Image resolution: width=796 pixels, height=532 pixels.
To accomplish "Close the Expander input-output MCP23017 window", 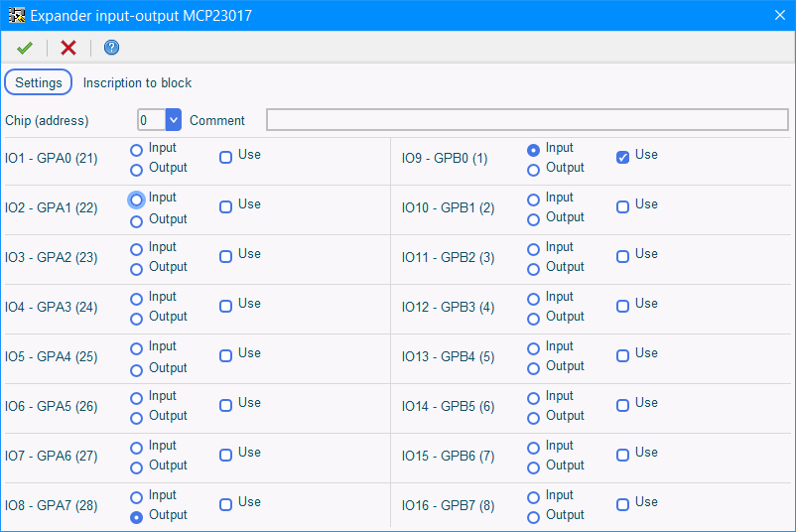I will click(x=779, y=15).
